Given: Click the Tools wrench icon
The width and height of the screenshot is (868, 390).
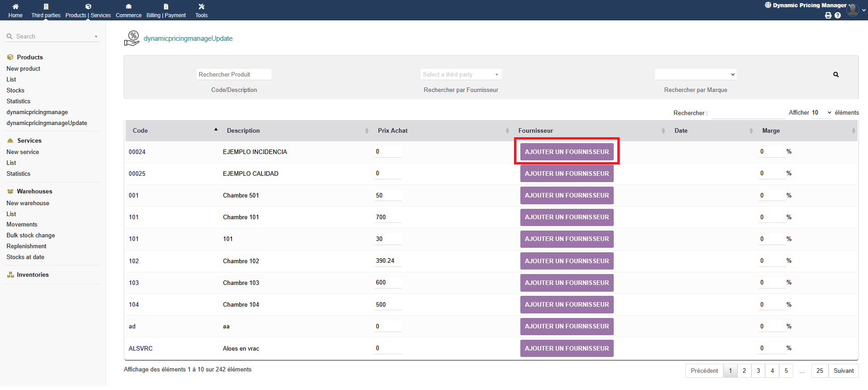Looking at the screenshot, I should [x=201, y=7].
